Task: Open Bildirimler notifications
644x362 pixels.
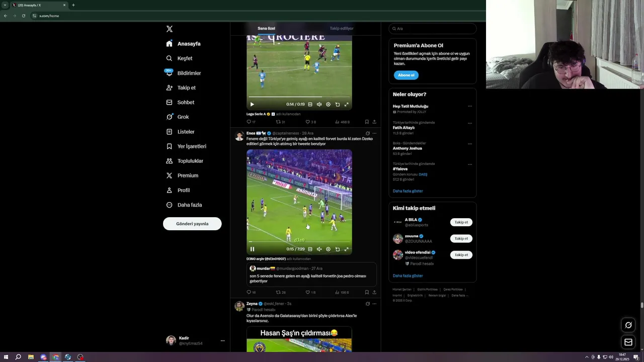Action: [x=184, y=73]
